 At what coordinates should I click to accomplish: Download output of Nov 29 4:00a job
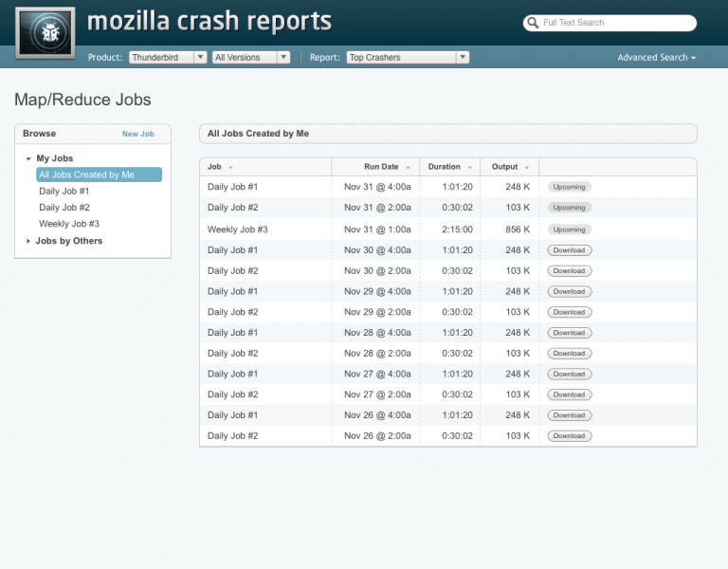tap(569, 292)
